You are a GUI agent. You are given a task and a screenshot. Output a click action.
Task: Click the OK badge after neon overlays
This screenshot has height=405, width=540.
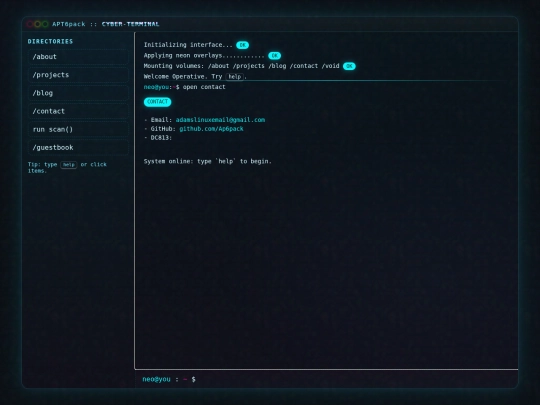274,55
